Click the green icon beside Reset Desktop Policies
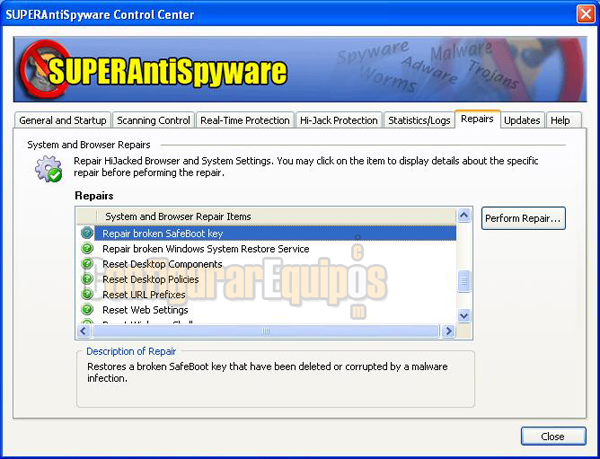This screenshot has height=459, width=600. pyautogui.click(x=87, y=279)
